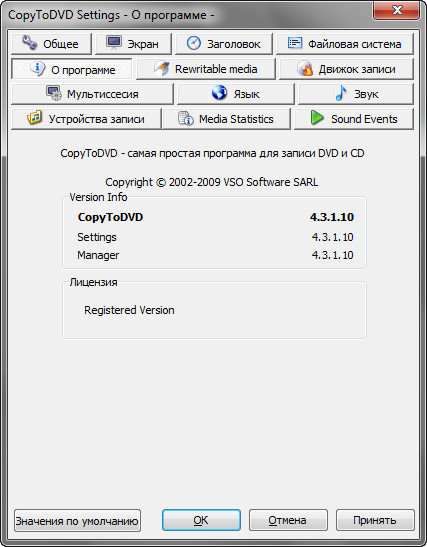
Task: Click the flame icon on Движок записи
Action: [x=305, y=68]
